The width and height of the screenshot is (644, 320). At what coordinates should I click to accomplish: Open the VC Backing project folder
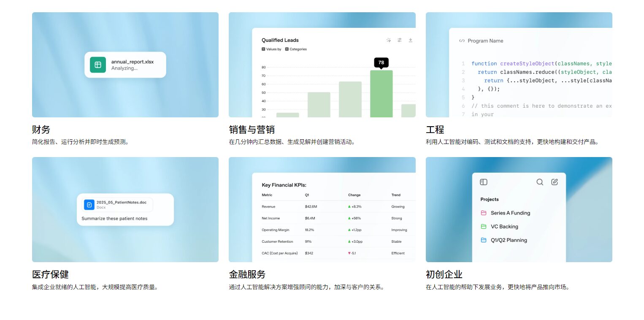pos(504,227)
